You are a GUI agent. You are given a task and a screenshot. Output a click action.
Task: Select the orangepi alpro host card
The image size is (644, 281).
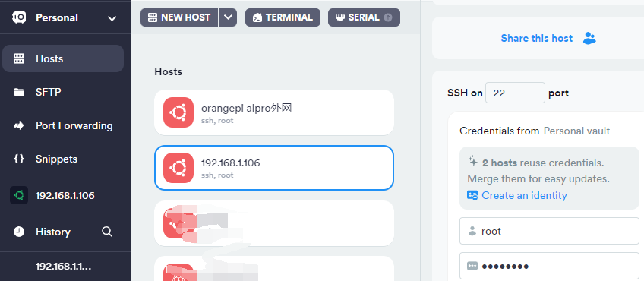274,112
